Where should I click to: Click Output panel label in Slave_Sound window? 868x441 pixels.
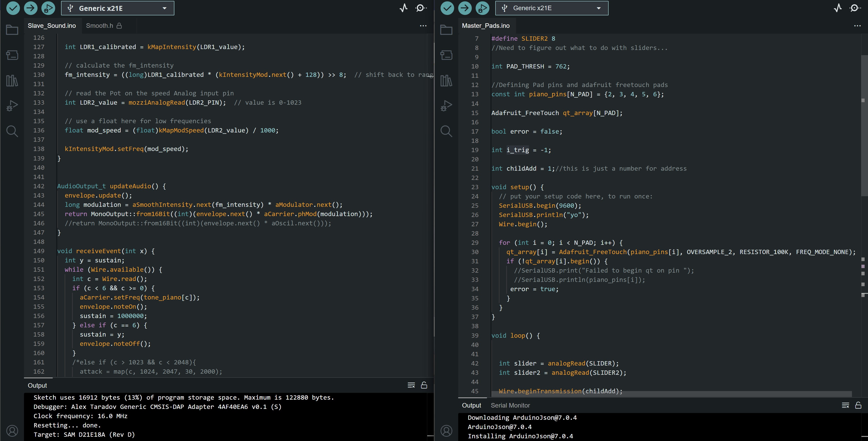tap(37, 385)
